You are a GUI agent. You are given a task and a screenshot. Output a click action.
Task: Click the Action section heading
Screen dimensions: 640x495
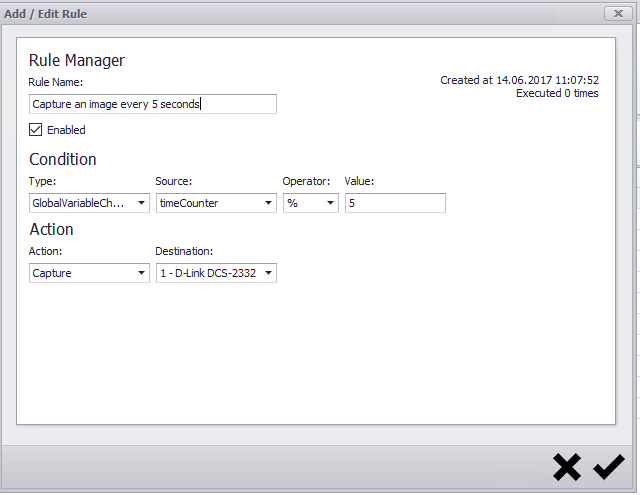point(51,229)
